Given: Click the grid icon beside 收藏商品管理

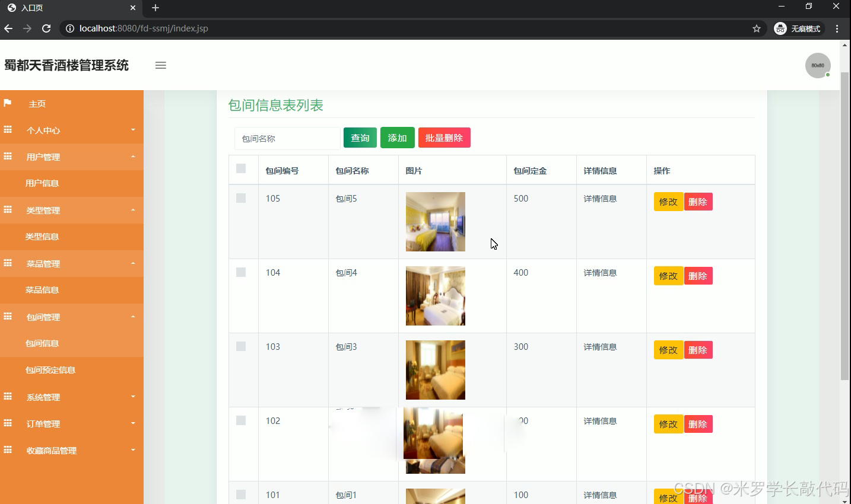Looking at the screenshot, I should (x=8, y=449).
